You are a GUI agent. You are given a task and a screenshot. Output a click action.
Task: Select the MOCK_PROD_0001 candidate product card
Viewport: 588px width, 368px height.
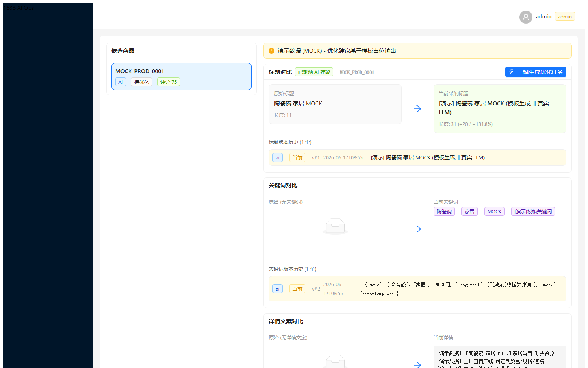181,76
